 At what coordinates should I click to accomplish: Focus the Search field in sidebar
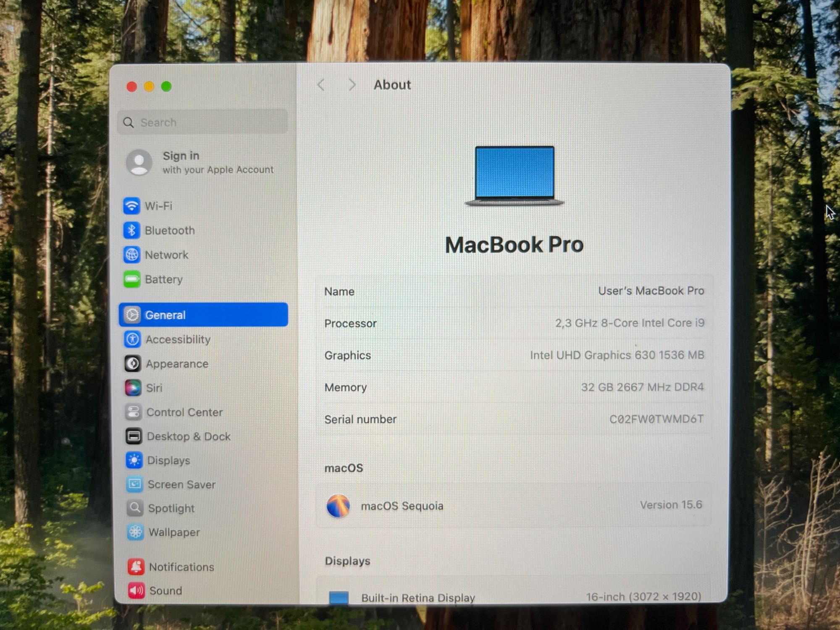click(203, 122)
